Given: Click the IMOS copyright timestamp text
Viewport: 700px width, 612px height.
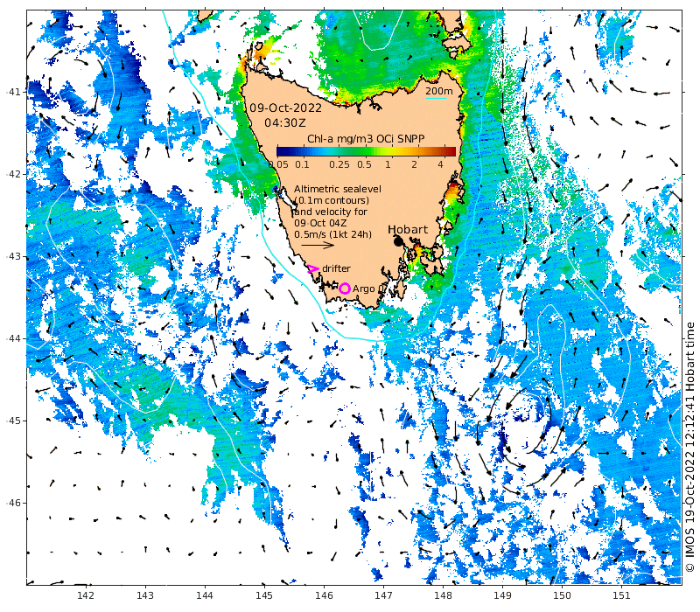Looking at the screenshot, I should (689, 447).
